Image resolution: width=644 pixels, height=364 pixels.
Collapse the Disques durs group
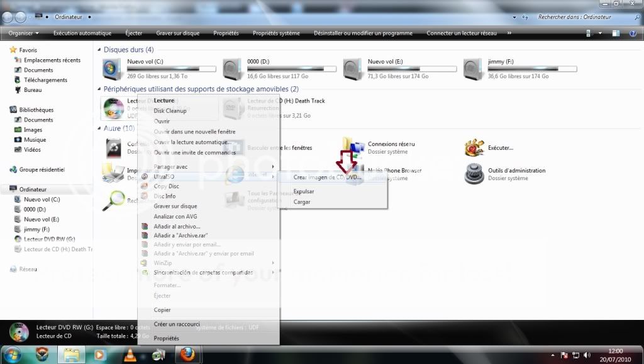99,49
